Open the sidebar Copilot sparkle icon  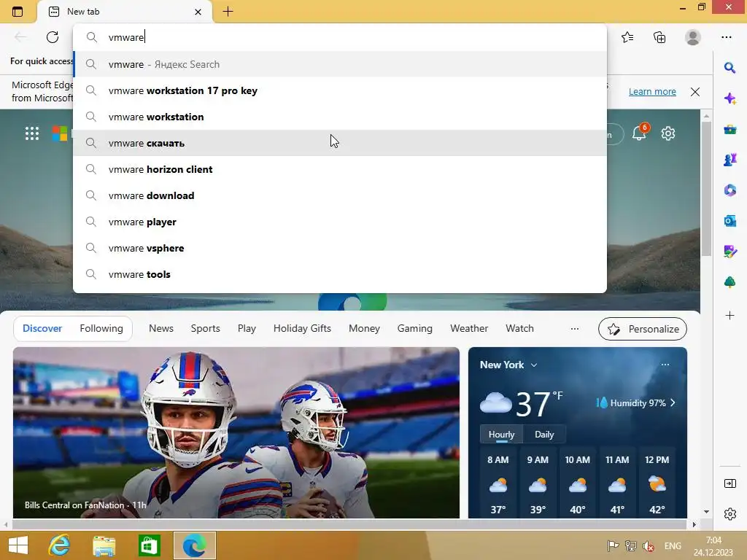(x=729, y=98)
